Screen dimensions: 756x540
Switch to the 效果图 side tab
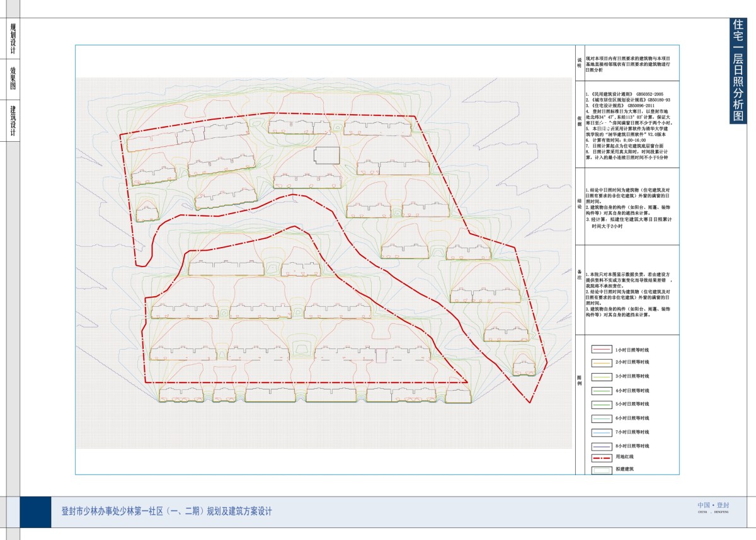click(x=13, y=79)
